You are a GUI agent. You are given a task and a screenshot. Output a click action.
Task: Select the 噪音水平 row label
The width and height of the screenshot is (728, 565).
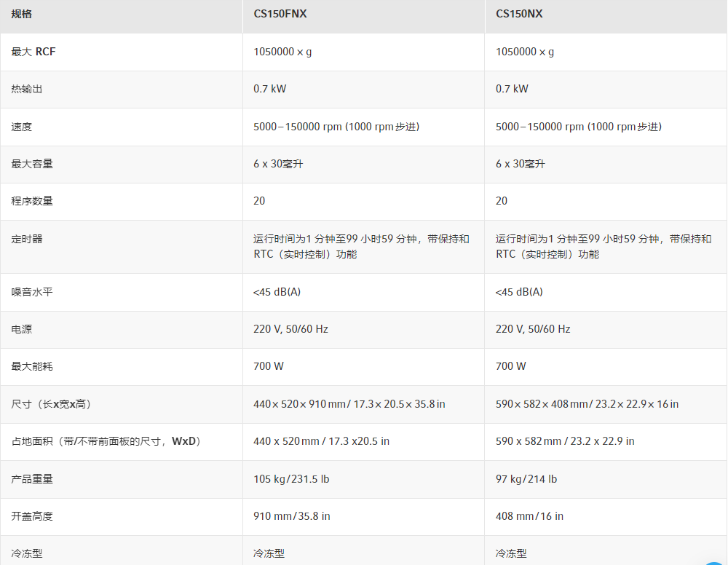(32, 292)
